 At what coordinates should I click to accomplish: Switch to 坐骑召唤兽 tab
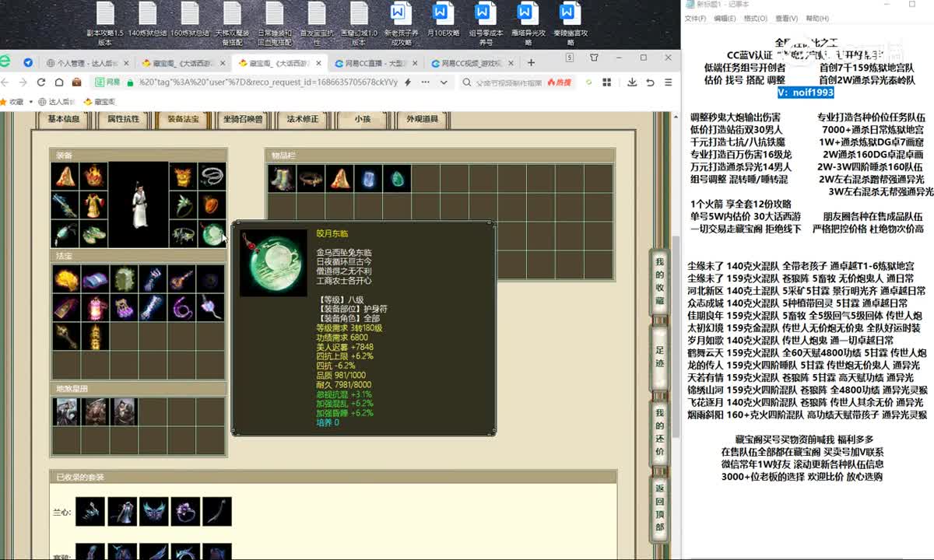[243, 119]
